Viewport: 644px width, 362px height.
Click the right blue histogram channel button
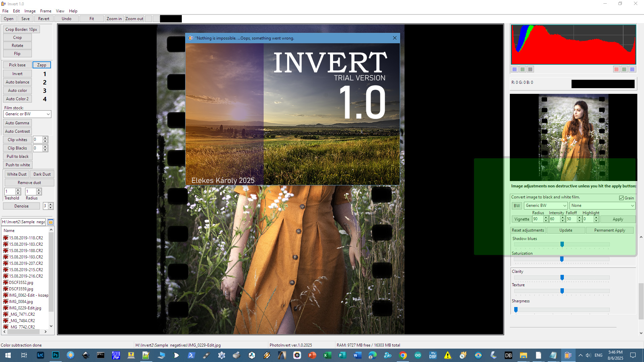coord(632,69)
